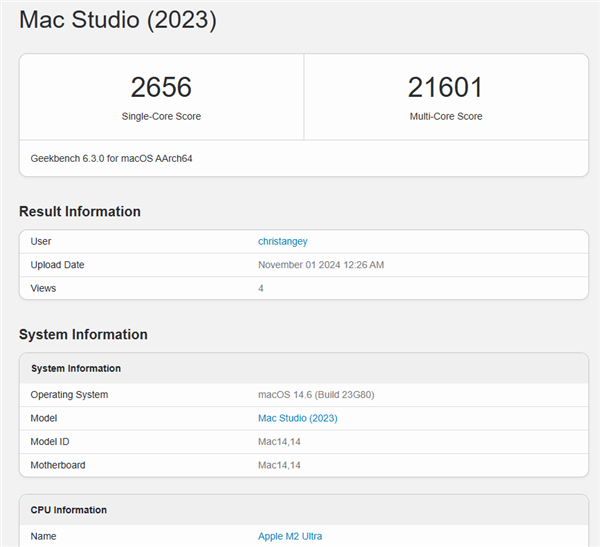Click the macOS 14.6 (Build 23G80) value

(316, 394)
